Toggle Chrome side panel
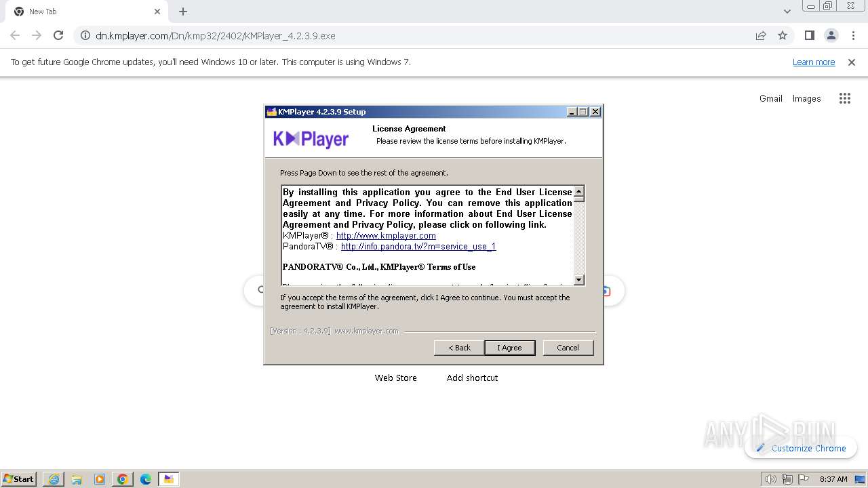Viewport: 868px width, 488px height. click(809, 35)
